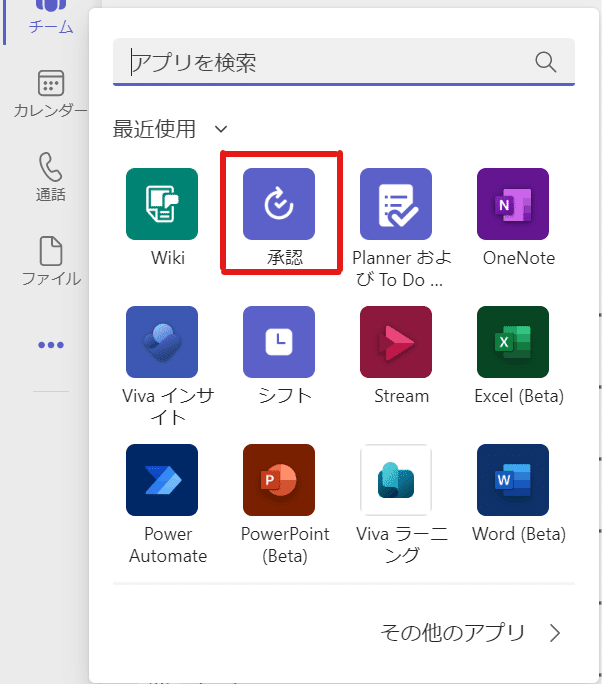Go to チーム in the sidebar
The width and height of the screenshot is (603, 684).
click(x=51, y=17)
